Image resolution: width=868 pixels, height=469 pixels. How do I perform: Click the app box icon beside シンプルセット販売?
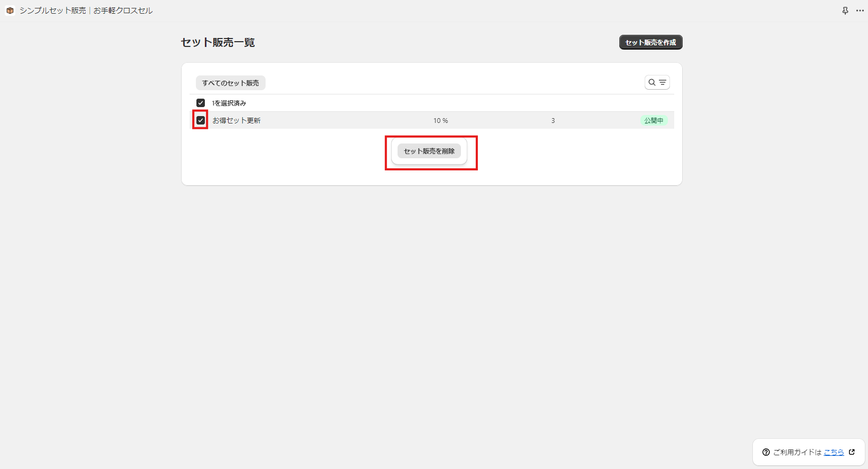(x=10, y=11)
